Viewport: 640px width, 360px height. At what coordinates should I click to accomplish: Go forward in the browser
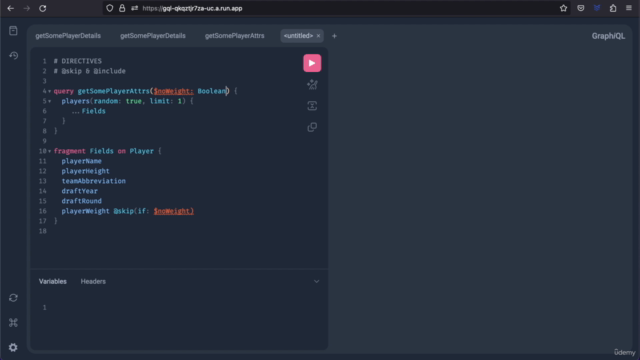(27, 8)
